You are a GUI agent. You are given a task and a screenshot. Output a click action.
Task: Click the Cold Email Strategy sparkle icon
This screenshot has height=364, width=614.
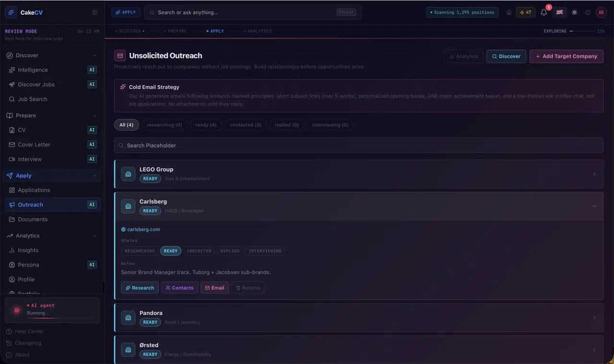[x=123, y=87]
